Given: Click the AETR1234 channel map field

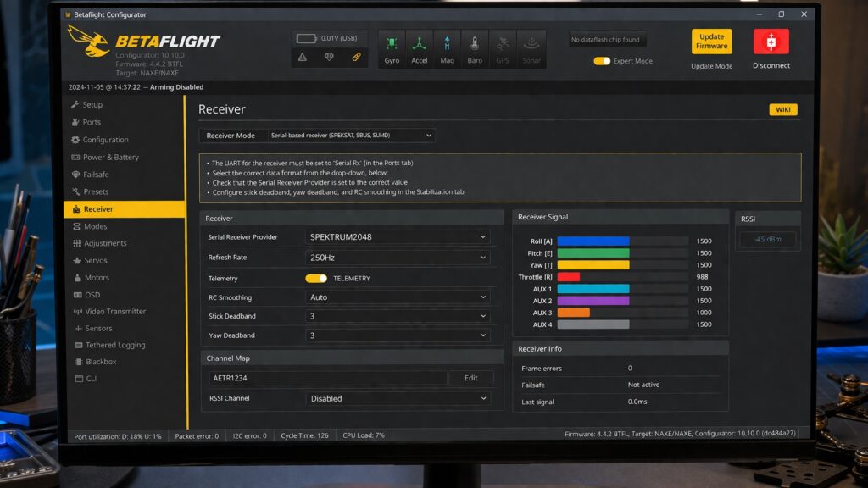Looking at the screenshot, I should pos(328,378).
